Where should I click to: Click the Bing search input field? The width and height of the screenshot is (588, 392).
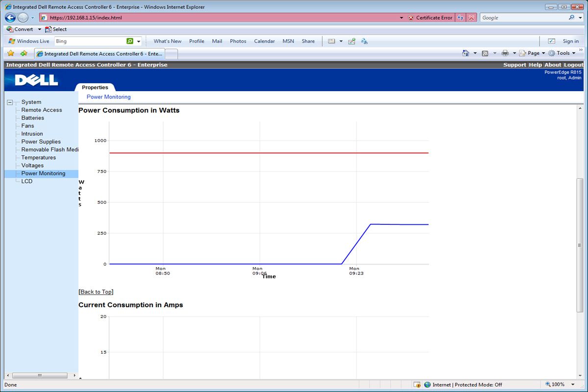[90, 41]
